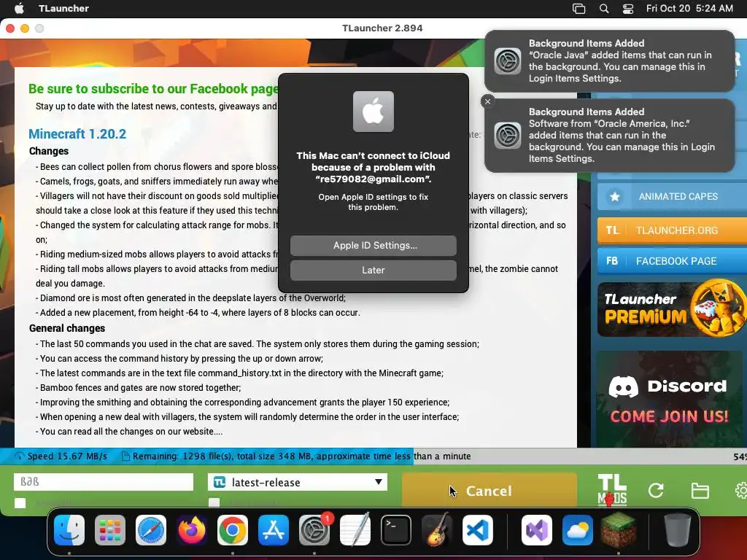Launch GarageBand guitar icon in Dock
Image resolution: width=747 pixels, height=560 pixels.
pyautogui.click(x=437, y=530)
